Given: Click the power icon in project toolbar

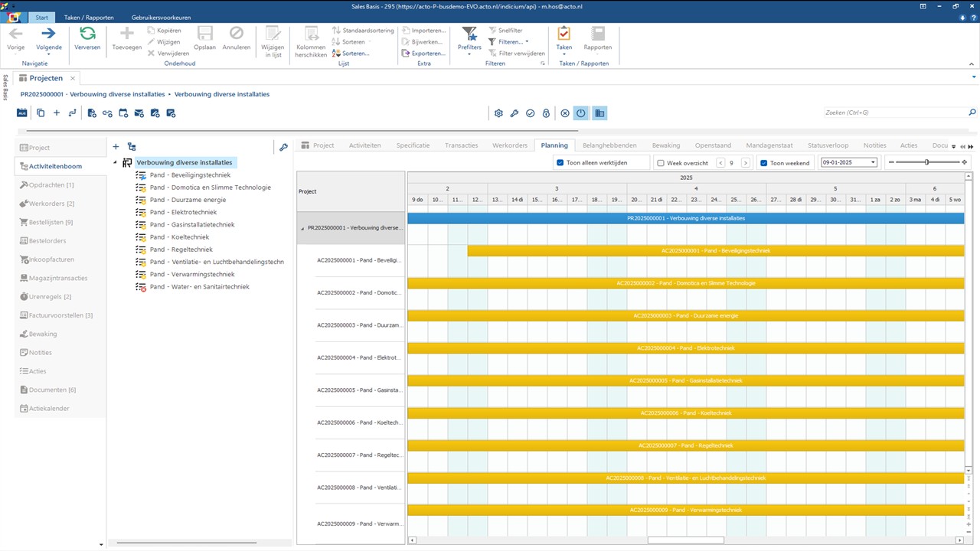Looking at the screenshot, I should 580,113.
